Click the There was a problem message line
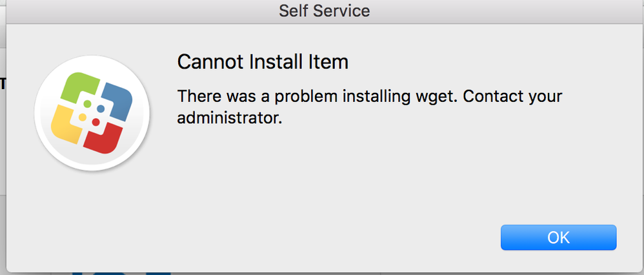The image size is (644, 275). tap(370, 97)
